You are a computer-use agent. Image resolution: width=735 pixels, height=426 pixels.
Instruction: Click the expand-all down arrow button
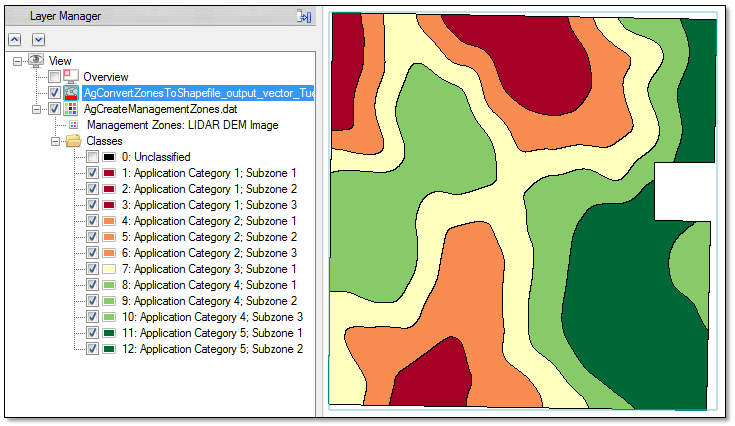point(38,39)
